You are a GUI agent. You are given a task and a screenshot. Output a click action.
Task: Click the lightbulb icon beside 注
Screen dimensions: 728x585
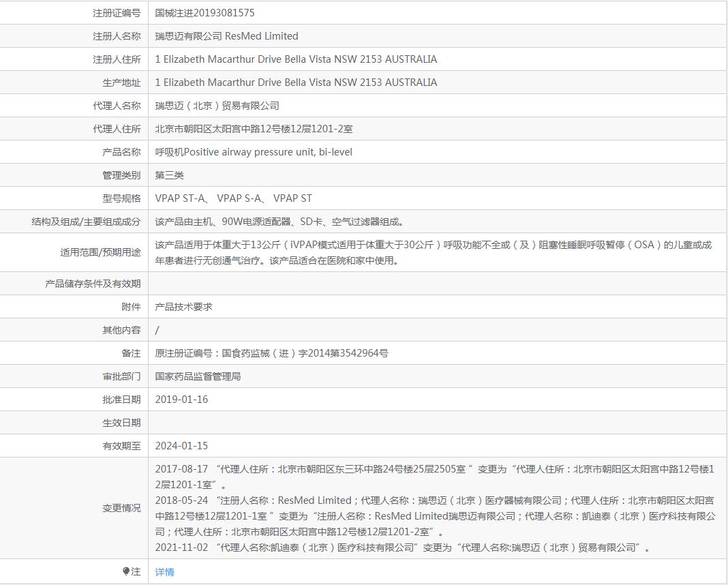pos(126,571)
